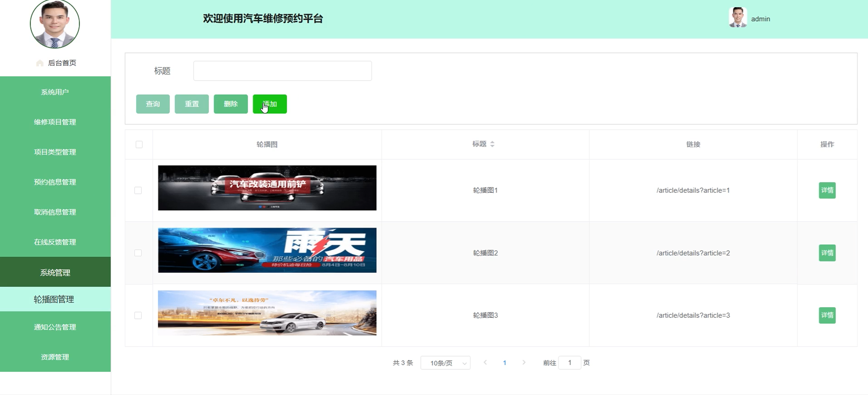Click the sidebar profile picture
This screenshot has height=395, width=868.
coord(55,24)
